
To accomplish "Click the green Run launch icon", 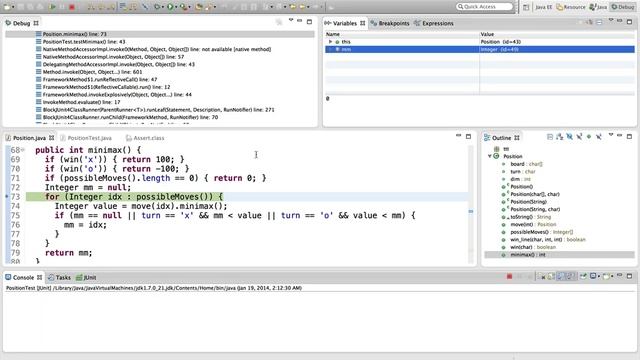I will (x=170, y=7).
